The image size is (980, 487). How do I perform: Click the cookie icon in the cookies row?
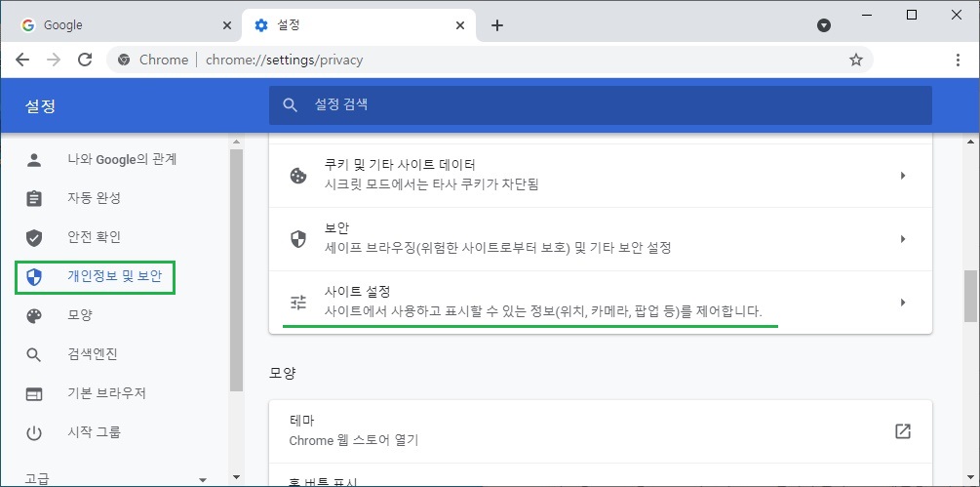[x=298, y=176]
